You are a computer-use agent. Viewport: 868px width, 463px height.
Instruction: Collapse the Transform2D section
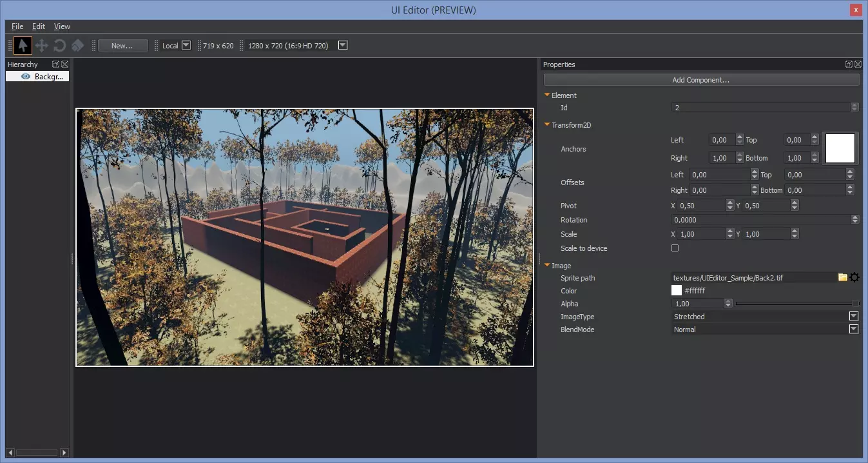click(x=547, y=125)
